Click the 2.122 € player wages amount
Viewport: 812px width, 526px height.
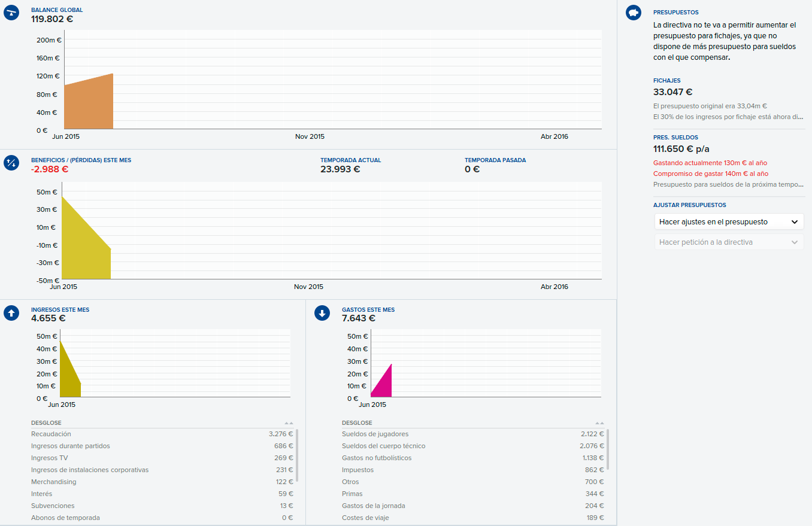592,434
